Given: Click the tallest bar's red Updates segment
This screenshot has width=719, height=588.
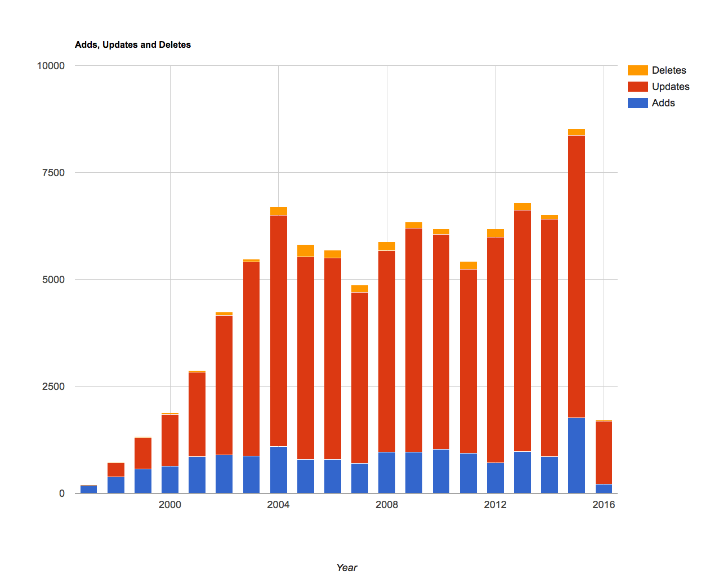Looking at the screenshot, I should coord(577,276).
